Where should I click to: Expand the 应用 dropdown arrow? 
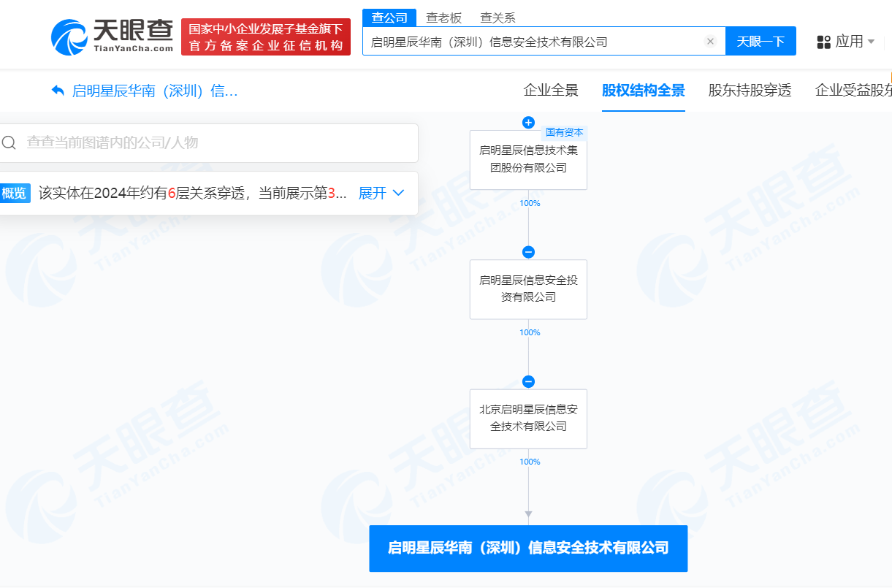point(871,42)
